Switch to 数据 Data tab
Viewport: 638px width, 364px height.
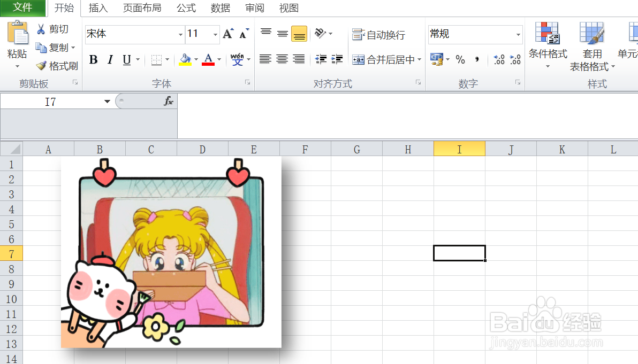click(221, 8)
